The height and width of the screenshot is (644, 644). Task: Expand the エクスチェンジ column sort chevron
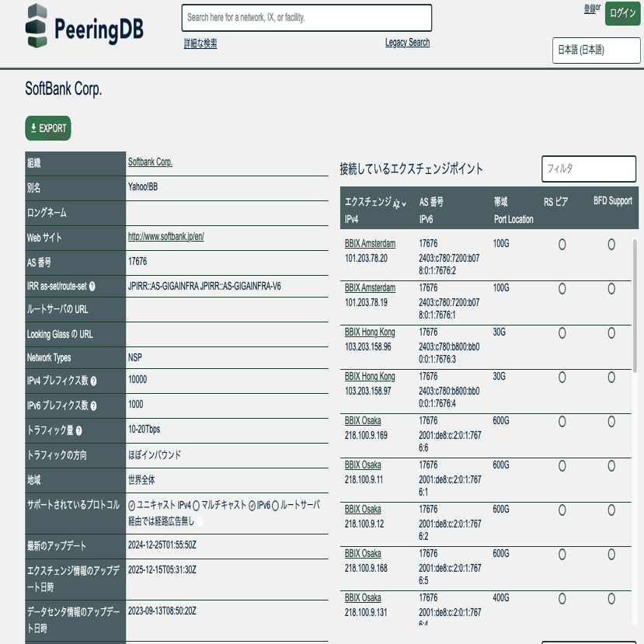[405, 204]
